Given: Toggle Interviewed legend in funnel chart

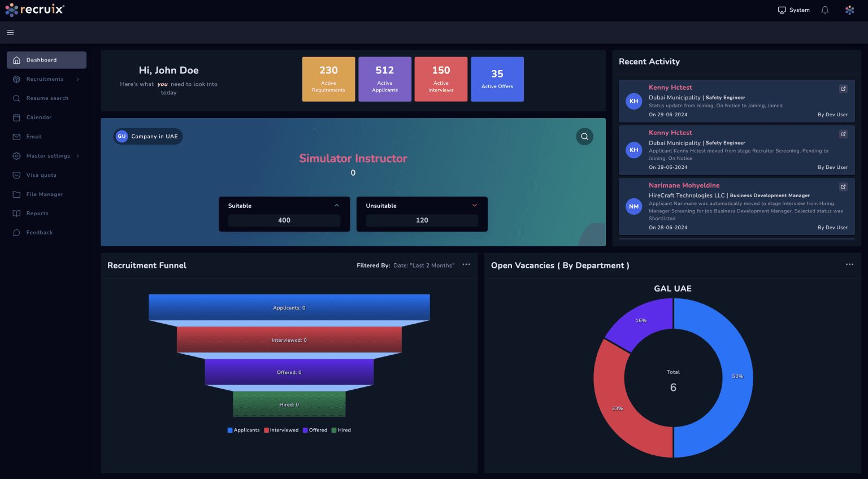Looking at the screenshot, I should [x=281, y=430].
